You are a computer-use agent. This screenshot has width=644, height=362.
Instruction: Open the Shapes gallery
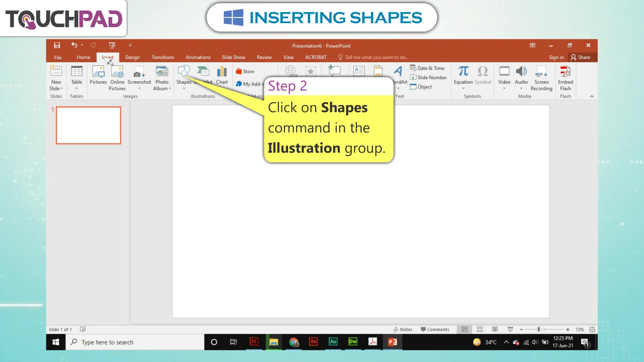tap(184, 77)
